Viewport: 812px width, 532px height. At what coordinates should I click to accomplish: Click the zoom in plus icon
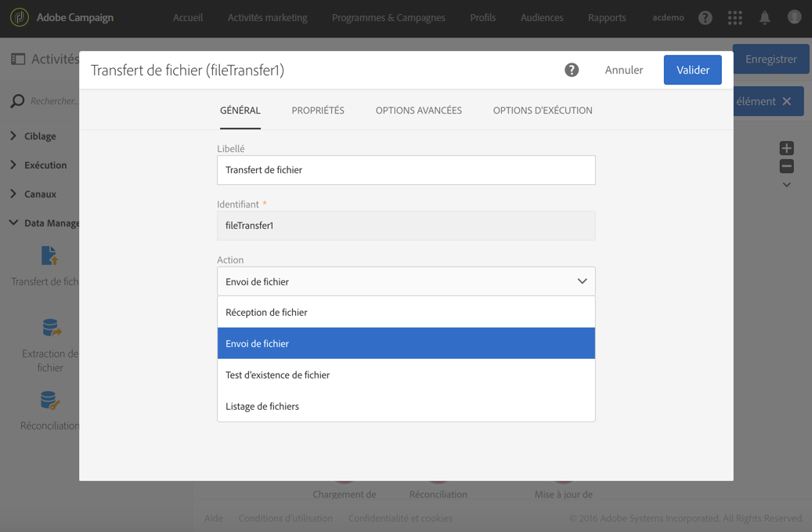[x=787, y=148]
